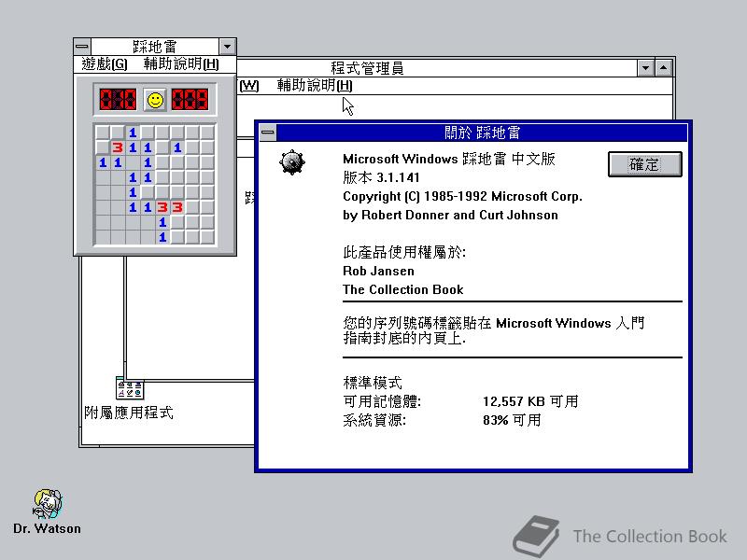
Task: Click the '12,557 KB 可用' memory value
Action: pos(530,401)
